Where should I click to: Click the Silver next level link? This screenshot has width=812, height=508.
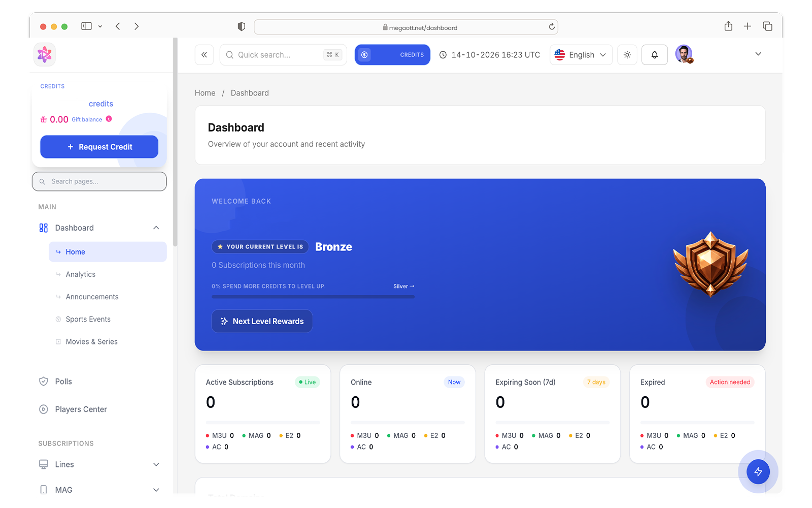click(x=404, y=287)
